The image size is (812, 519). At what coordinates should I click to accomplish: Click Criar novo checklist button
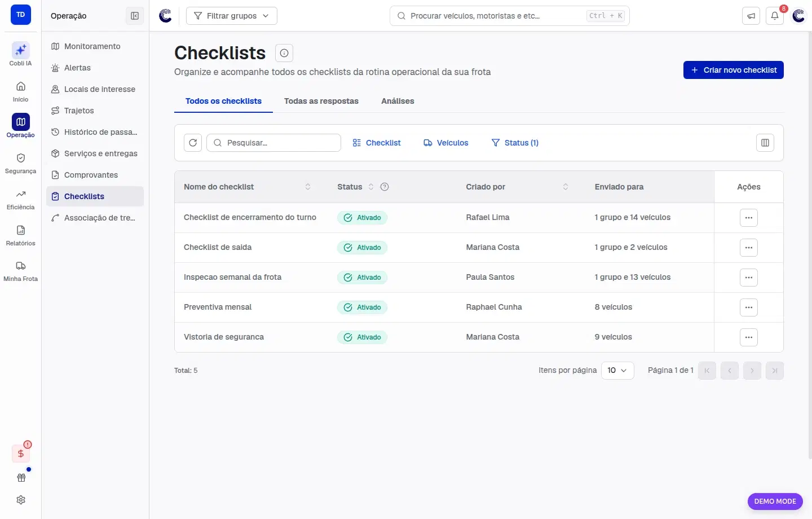734,70
